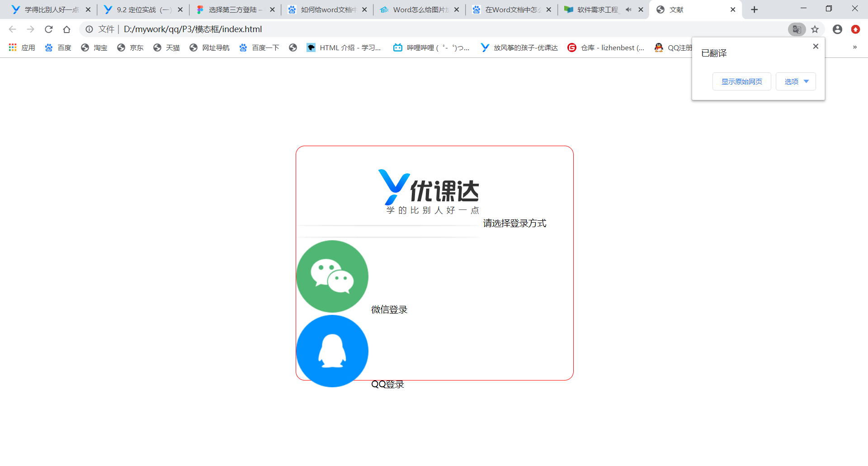The width and height of the screenshot is (868, 466).
Task: Click the unnamed globe bookmark icon
Action: tap(293, 48)
